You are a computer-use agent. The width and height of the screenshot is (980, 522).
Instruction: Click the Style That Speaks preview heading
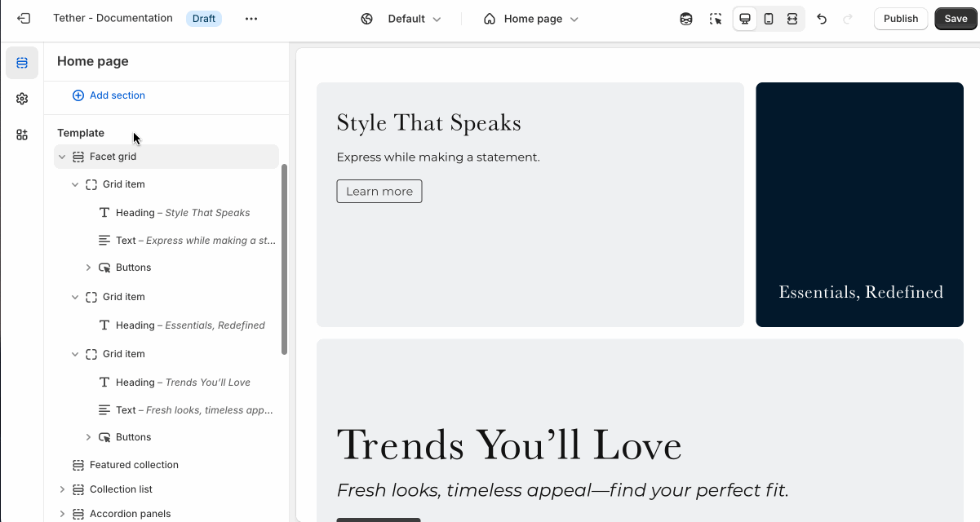click(x=428, y=122)
